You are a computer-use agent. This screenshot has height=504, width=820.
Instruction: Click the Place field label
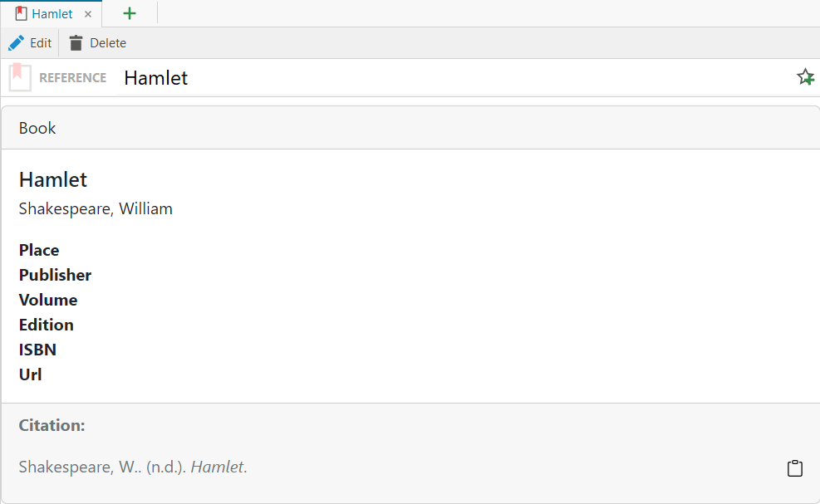(x=39, y=250)
